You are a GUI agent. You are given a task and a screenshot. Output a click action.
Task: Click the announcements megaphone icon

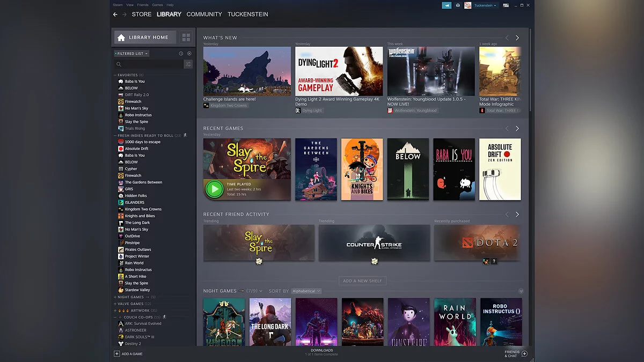point(447,5)
